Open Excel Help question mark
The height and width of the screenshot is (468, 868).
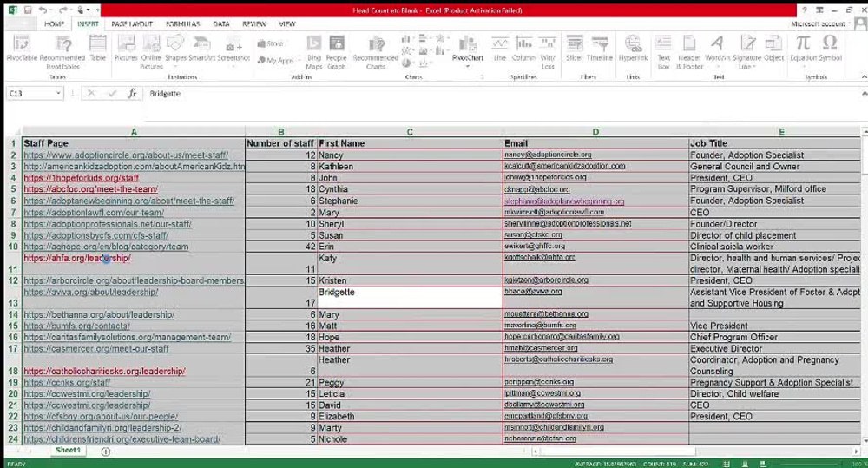804,10
